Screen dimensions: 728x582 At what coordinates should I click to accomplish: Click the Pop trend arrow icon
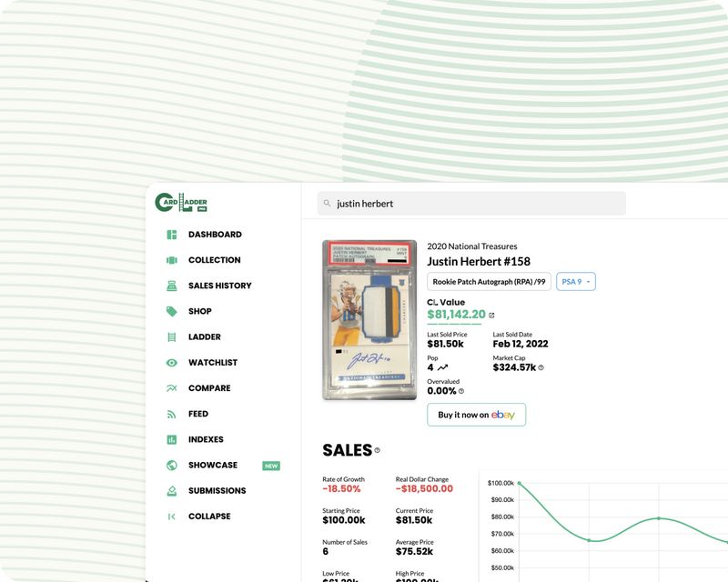[442, 367]
